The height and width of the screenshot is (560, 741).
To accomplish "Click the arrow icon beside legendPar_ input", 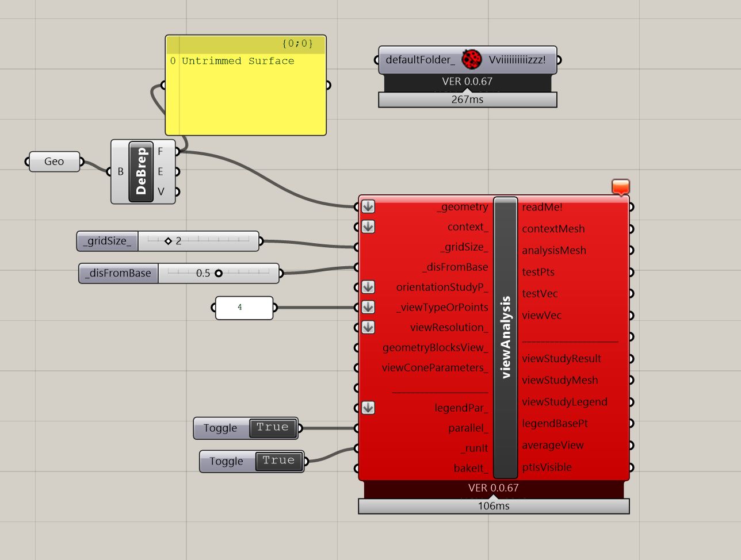I will 368,408.
